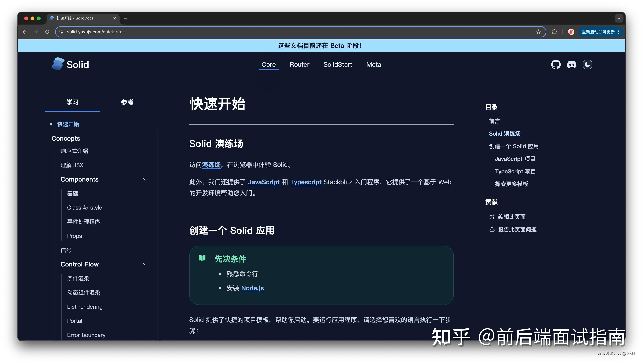Select the Router navigation item

[299, 64]
